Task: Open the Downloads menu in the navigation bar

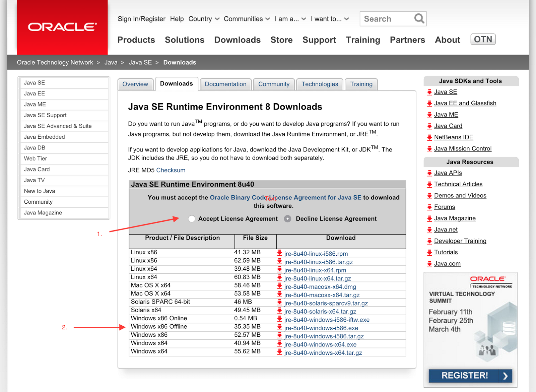Action: 237,40
